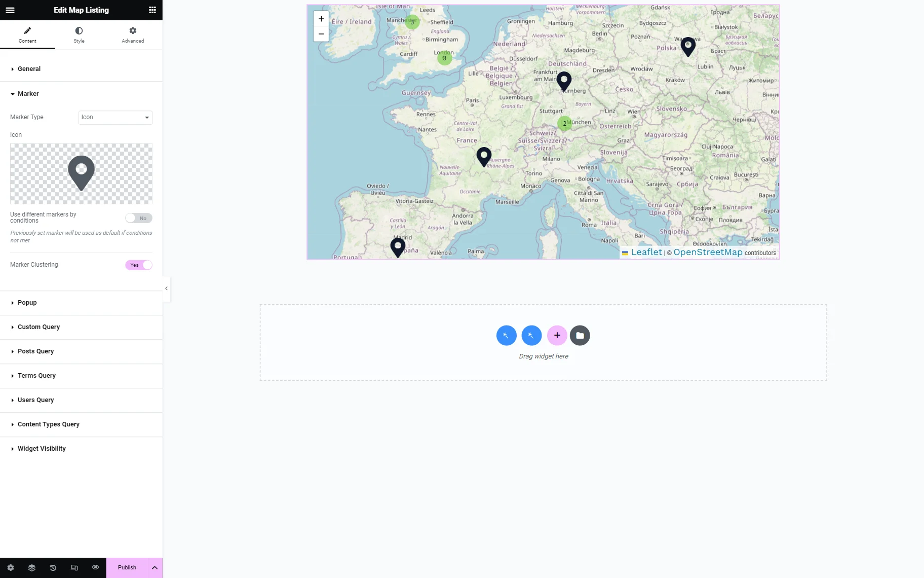Open the hamburger menu in Elementor header
Viewport: 924px width, 578px height.
(x=10, y=10)
